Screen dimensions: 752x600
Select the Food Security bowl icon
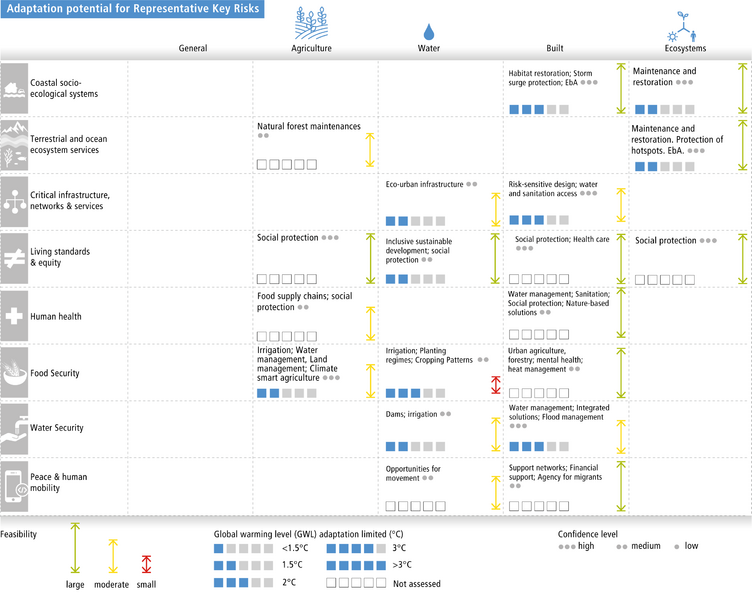[x=14, y=372]
